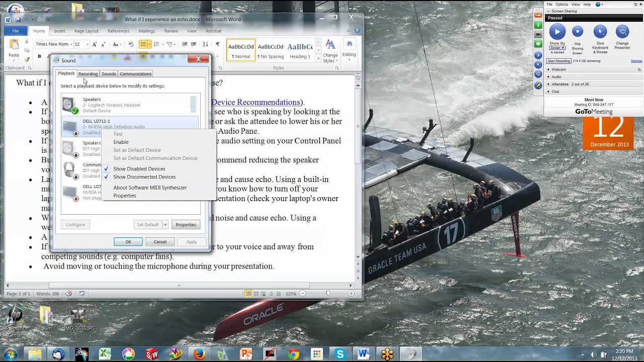Image resolution: width=644 pixels, height=362 pixels.
Task: Open Google Chrome from the taskbar
Action: point(293,354)
